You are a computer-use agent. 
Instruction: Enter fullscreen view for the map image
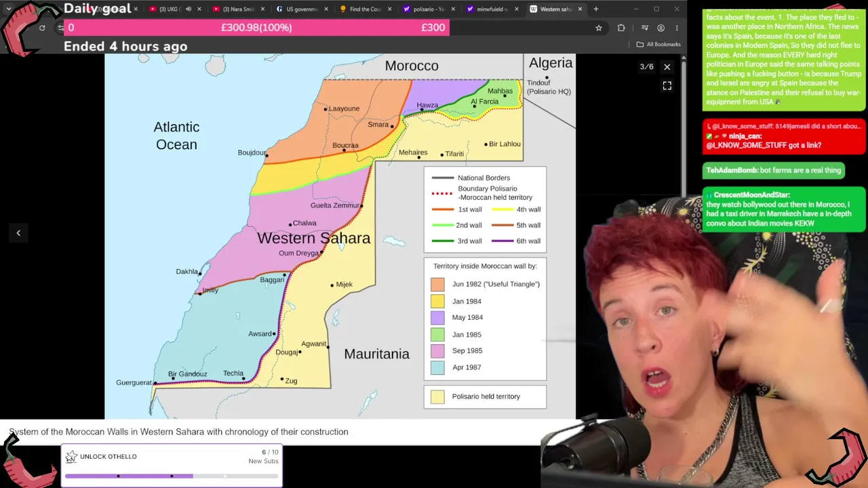667,86
